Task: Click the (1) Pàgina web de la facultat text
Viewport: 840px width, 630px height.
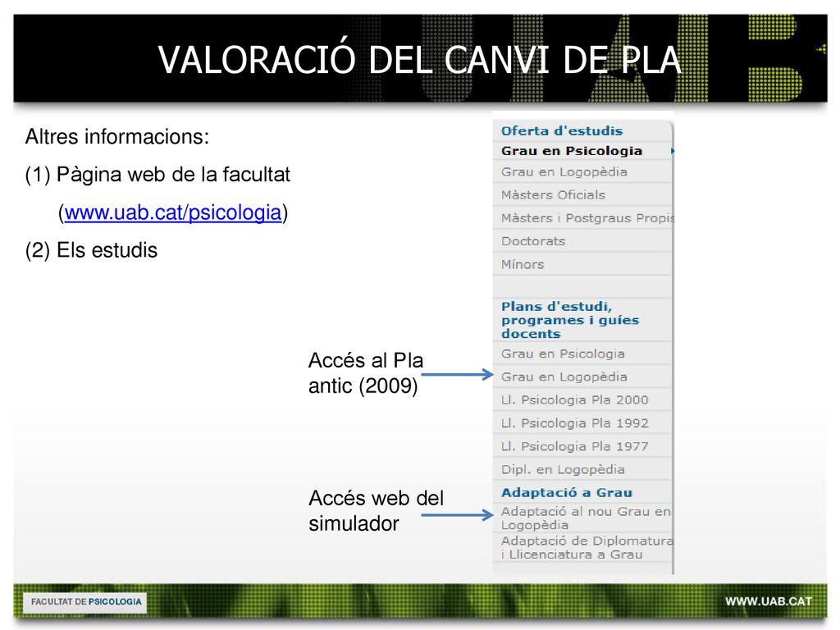Action: tap(157, 175)
